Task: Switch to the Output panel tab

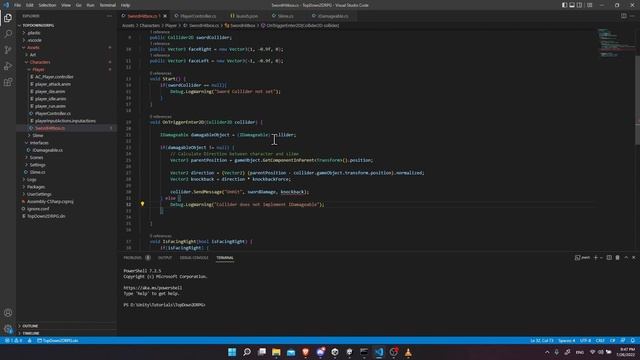Action: pos(165,258)
